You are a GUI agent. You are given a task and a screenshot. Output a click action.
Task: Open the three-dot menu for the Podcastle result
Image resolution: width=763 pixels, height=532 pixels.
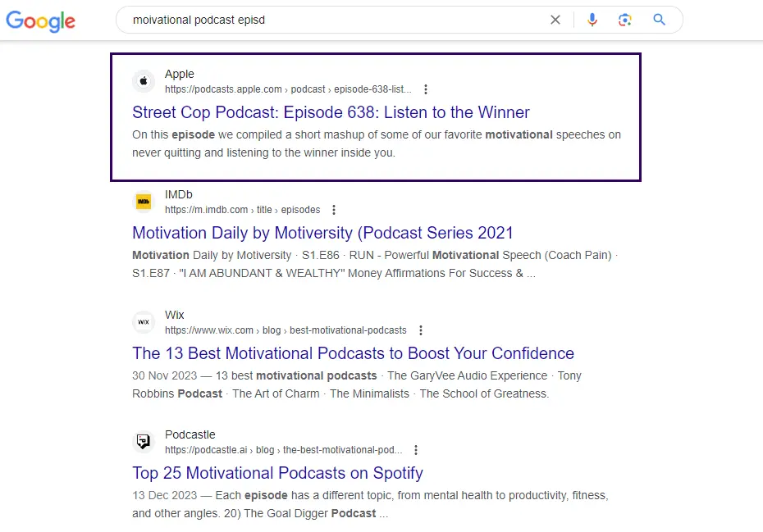[416, 450]
